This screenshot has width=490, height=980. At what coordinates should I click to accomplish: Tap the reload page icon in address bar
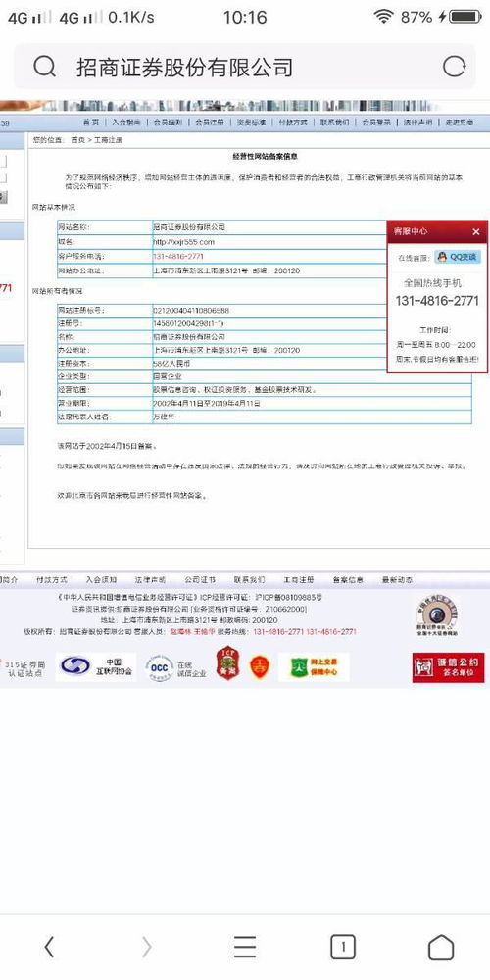(x=454, y=67)
